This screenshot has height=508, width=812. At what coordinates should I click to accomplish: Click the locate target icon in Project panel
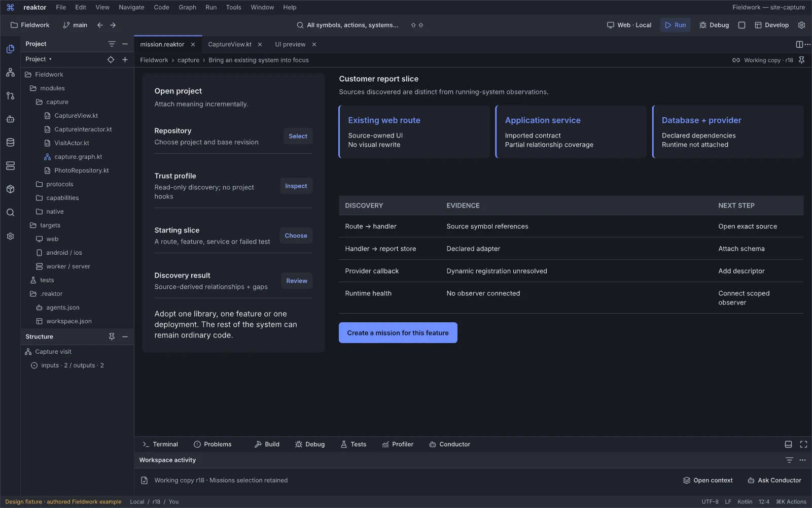(x=111, y=59)
